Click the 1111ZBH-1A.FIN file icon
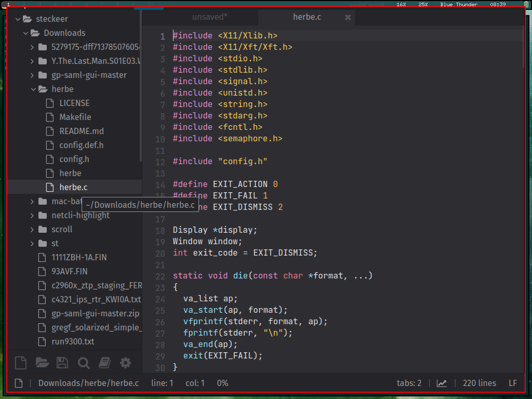This screenshot has height=399, width=532. [42, 258]
